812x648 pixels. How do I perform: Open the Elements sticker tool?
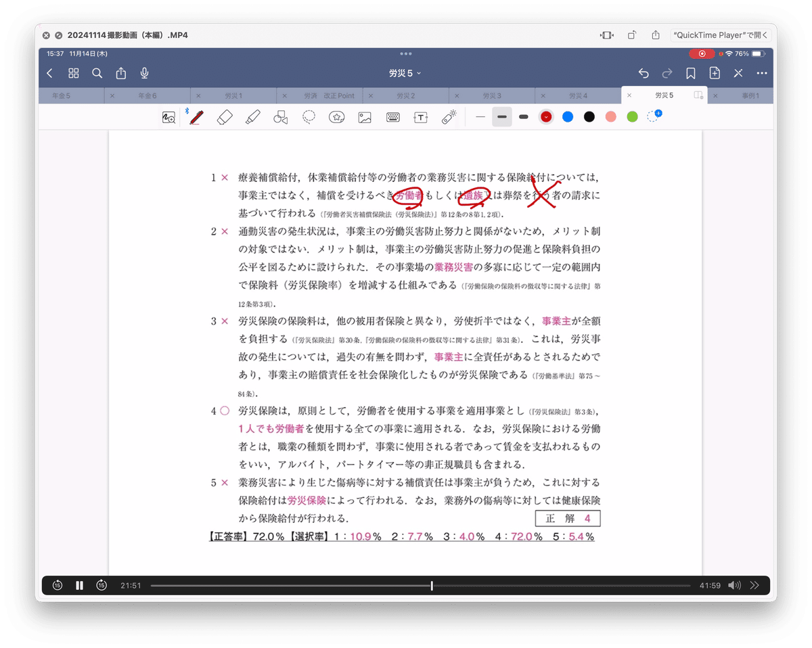click(x=337, y=117)
